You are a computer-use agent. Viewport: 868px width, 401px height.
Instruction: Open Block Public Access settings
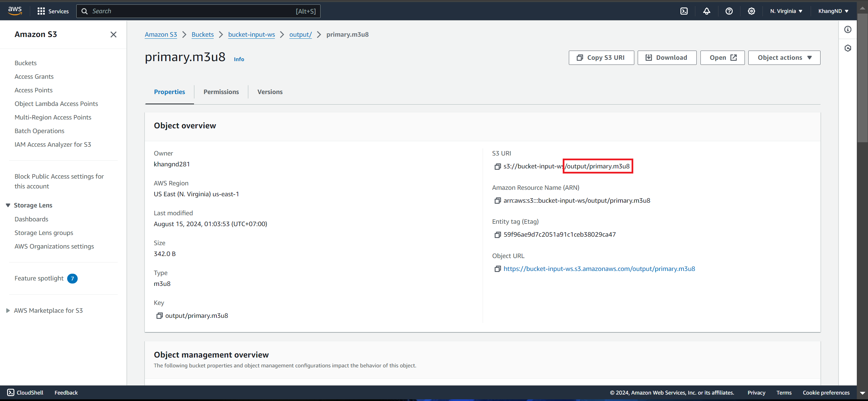(x=59, y=181)
